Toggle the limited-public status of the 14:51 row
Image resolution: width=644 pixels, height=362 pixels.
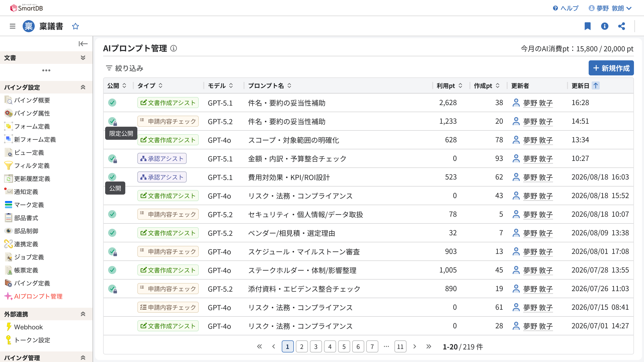point(112,121)
